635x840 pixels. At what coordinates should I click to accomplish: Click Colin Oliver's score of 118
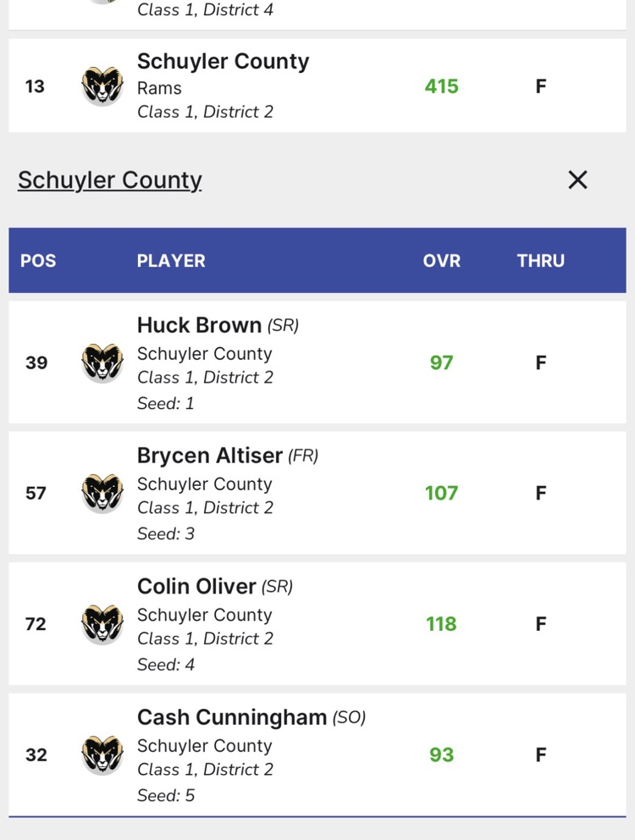coord(442,624)
